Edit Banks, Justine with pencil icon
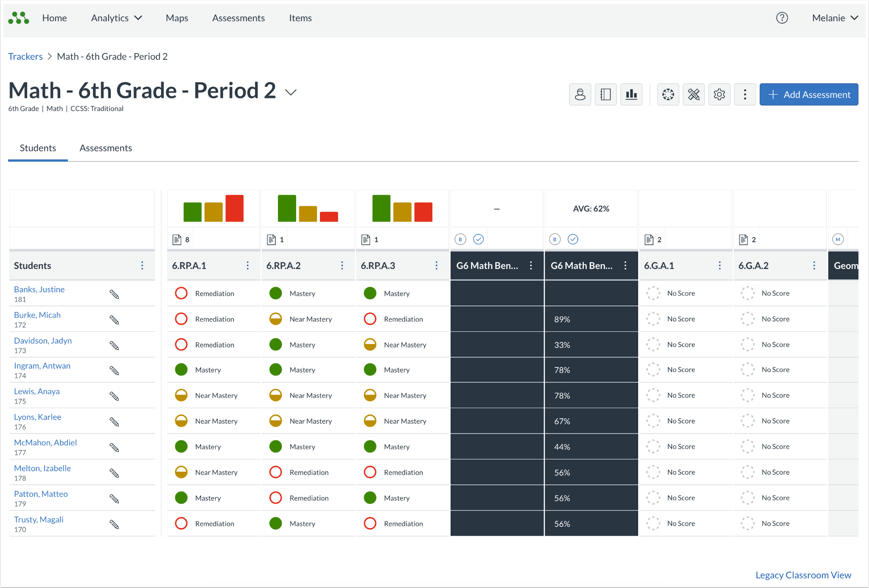 [x=114, y=294]
